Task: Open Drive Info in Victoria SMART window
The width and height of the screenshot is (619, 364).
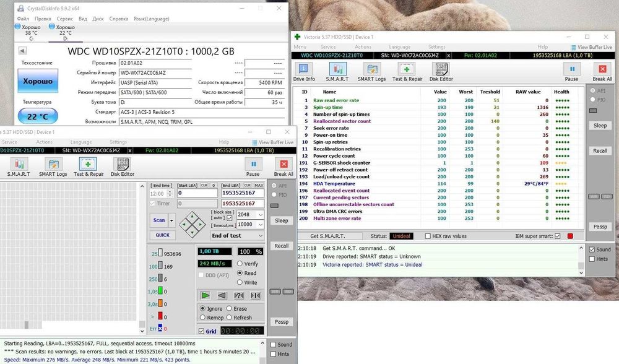Action: pyautogui.click(x=303, y=72)
